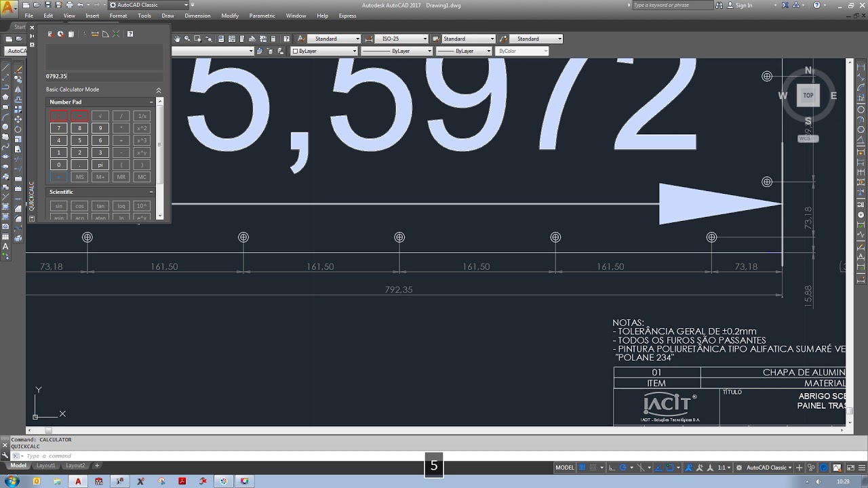Open the ByLayer color control dropdown
The height and width of the screenshot is (488, 868).
tap(324, 51)
